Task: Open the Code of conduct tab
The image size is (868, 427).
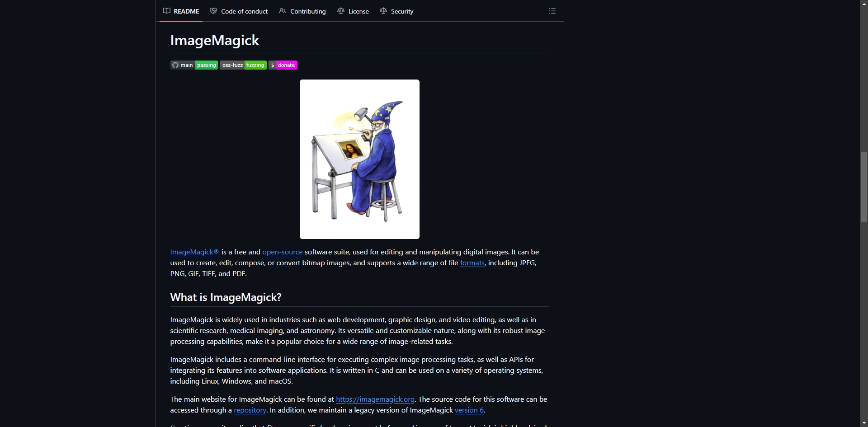Action: (x=239, y=11)
